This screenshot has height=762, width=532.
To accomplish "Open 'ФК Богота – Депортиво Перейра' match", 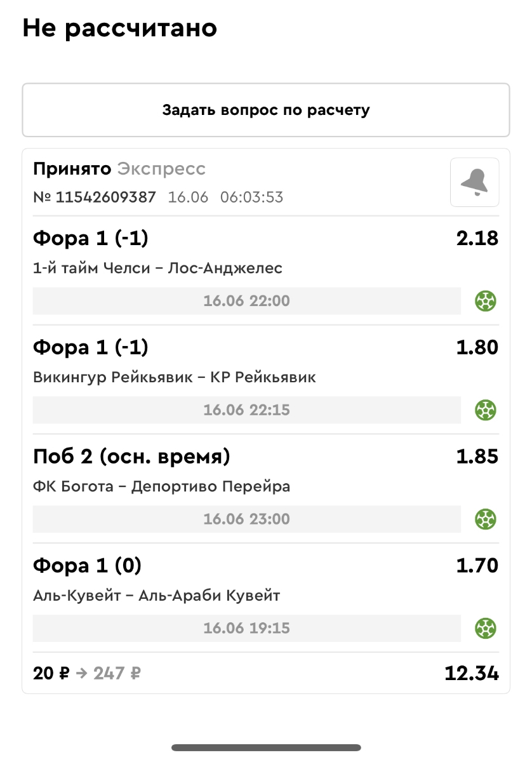I will 161,487.
